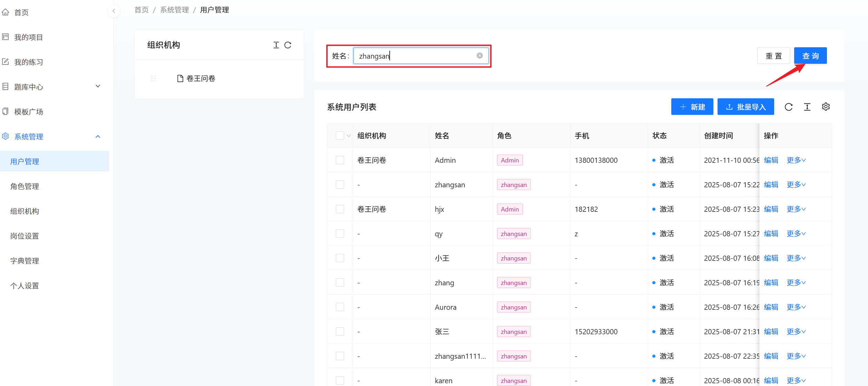Expand all nodes icon in 组织机构 panel
This screenshot has width=868, height=386.
276,45
